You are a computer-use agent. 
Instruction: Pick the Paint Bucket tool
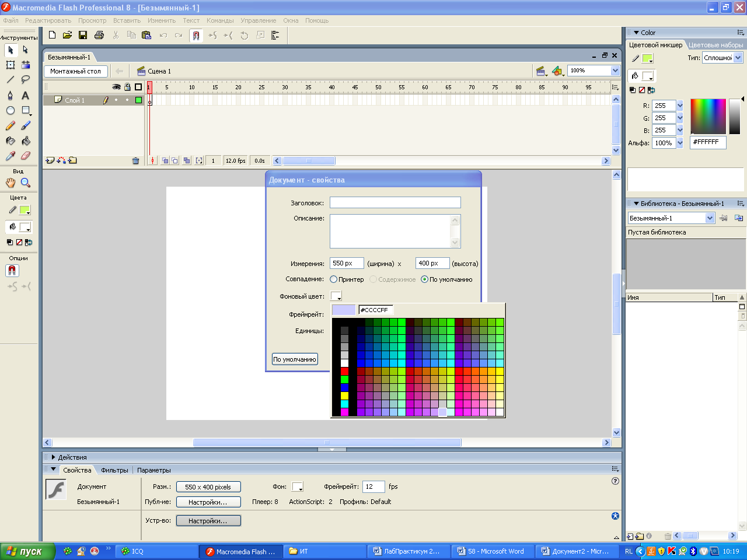[26, 141]
